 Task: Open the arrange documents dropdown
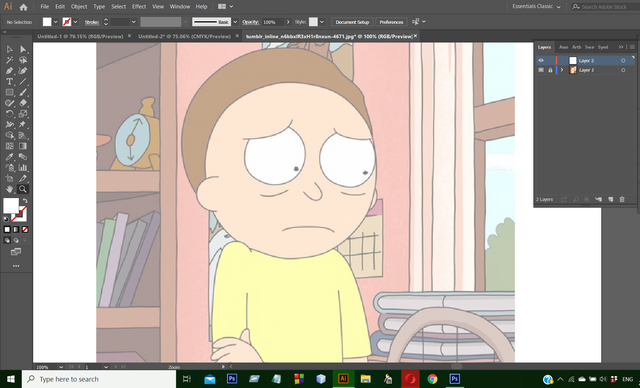click(x=226, y=7)
